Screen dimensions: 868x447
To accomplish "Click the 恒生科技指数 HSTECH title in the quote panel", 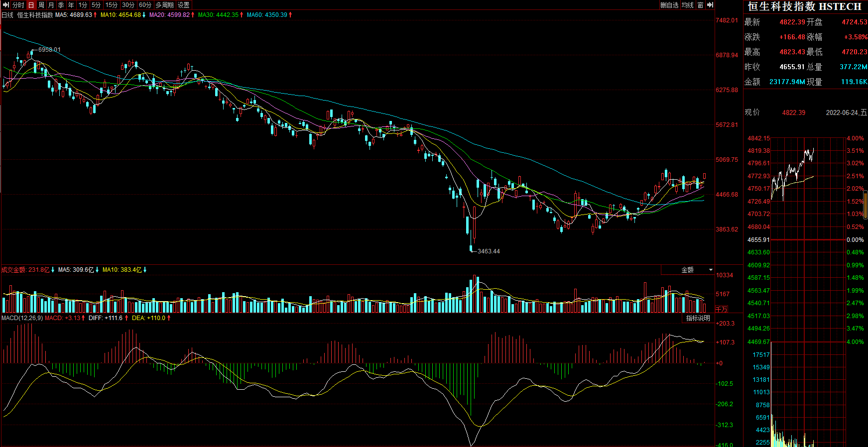I will [804, 6].
